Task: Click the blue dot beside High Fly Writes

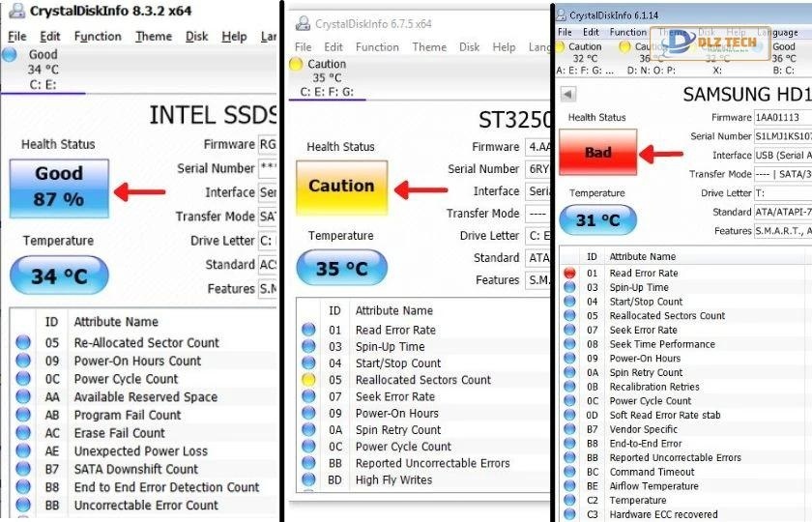Action: pyautogui.click(x=309, y=479)
